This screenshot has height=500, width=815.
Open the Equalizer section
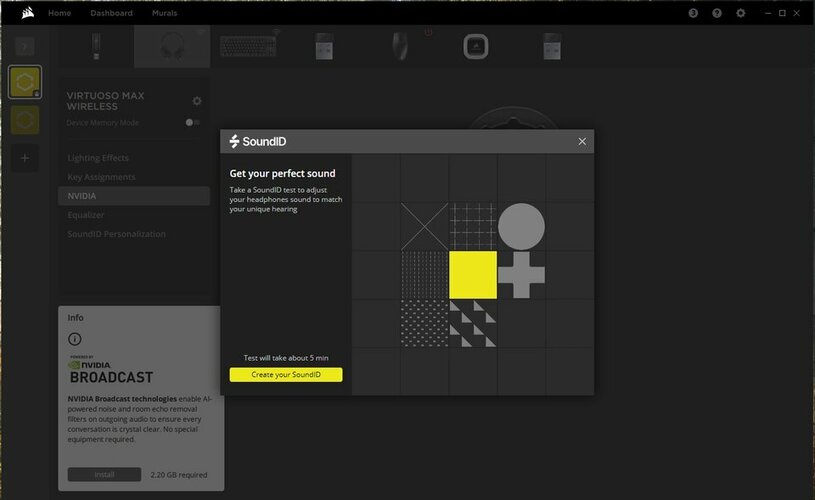point(88,215)
